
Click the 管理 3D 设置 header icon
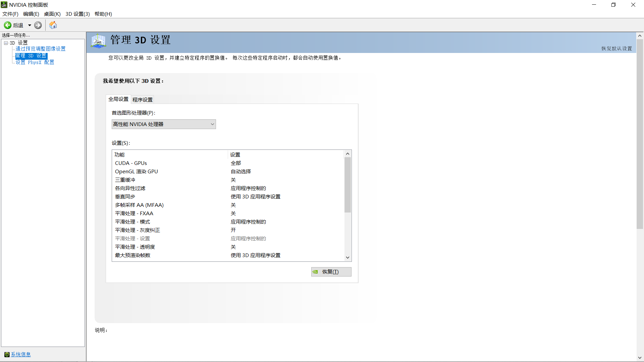(x=98, y=41)
